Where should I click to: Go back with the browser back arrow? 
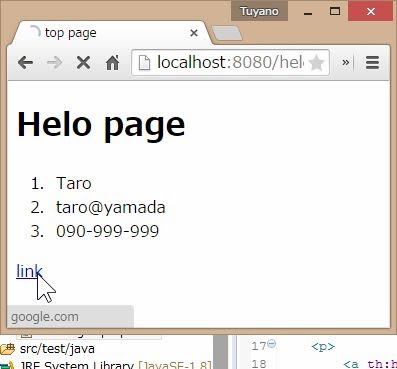pos(25,62)
